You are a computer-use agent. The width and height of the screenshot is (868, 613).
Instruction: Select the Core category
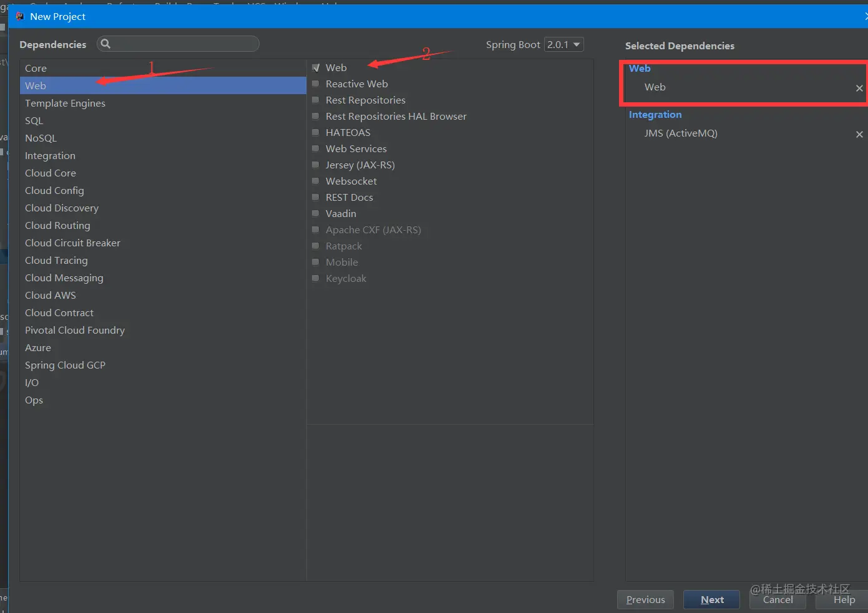[163, 68]
